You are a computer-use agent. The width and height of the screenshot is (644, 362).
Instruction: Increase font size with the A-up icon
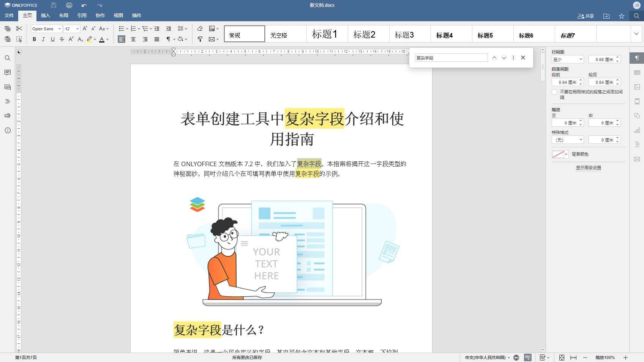[85, 28]
